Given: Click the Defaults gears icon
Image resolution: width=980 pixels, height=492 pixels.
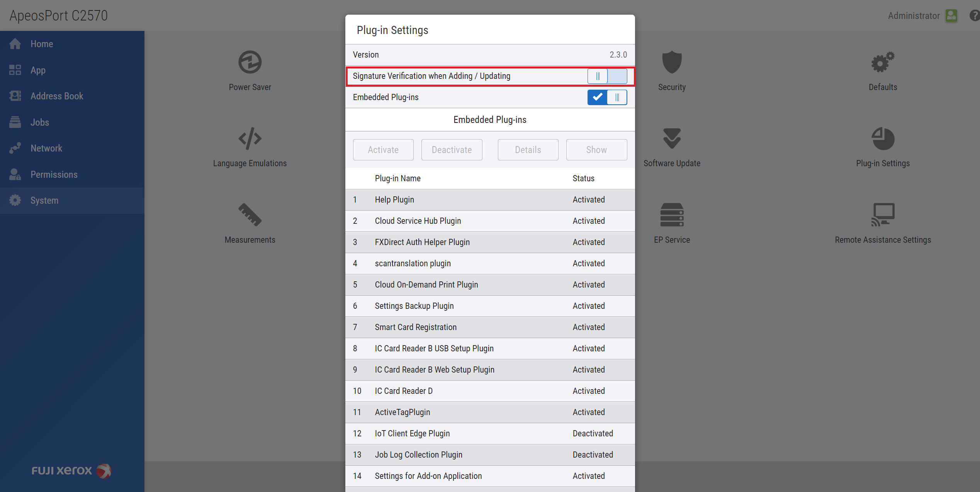Looking at the screenshot, I should pyautogui.click(x=883, y=62).
